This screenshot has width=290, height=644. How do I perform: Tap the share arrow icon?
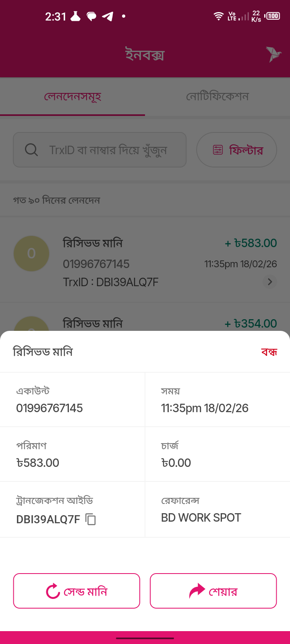(x=197, y=591)
